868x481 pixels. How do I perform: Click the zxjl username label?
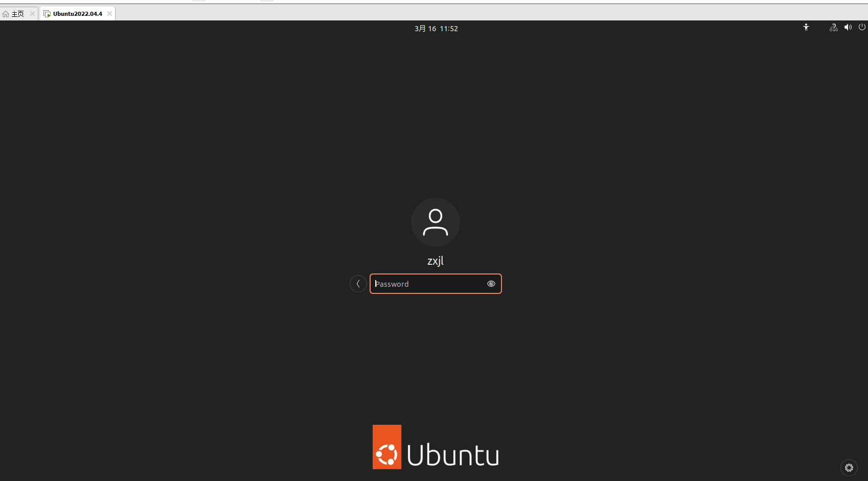click(436, 261)
